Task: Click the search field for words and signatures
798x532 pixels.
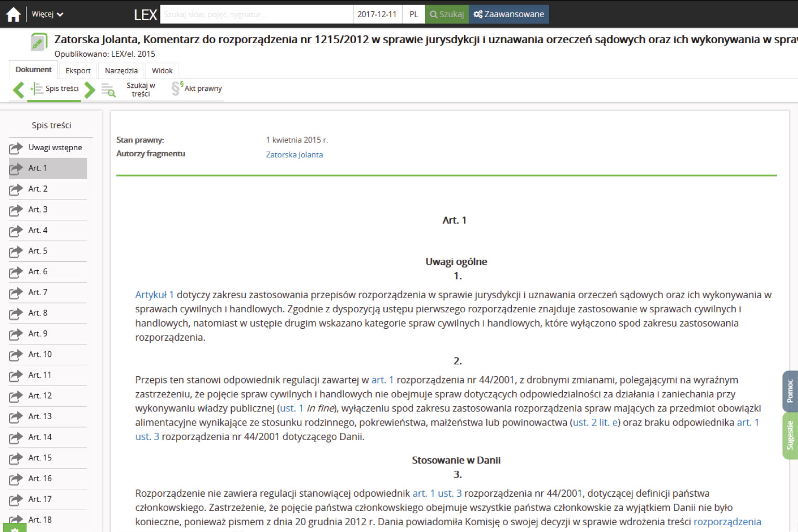Action: tap(257, 15)
